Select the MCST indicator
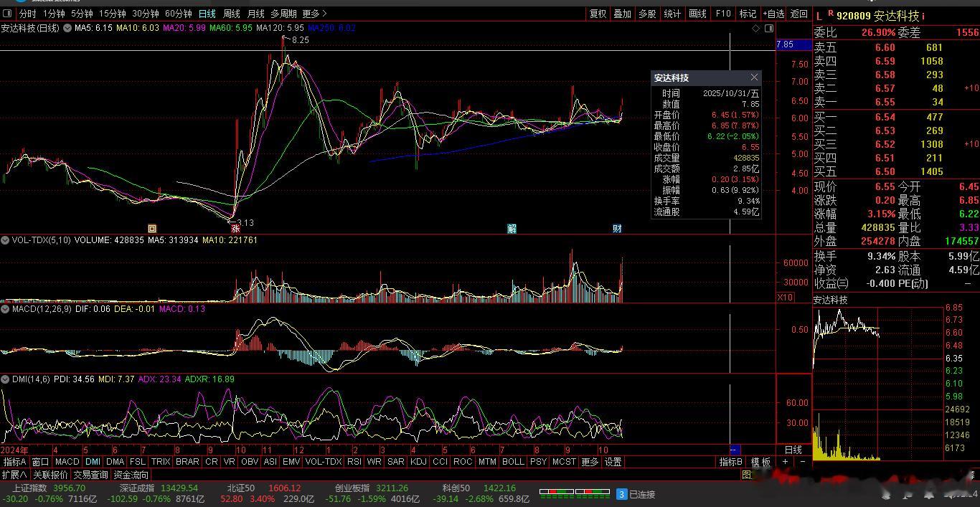This screenshot has width=980, height=507. coord(564,462)
